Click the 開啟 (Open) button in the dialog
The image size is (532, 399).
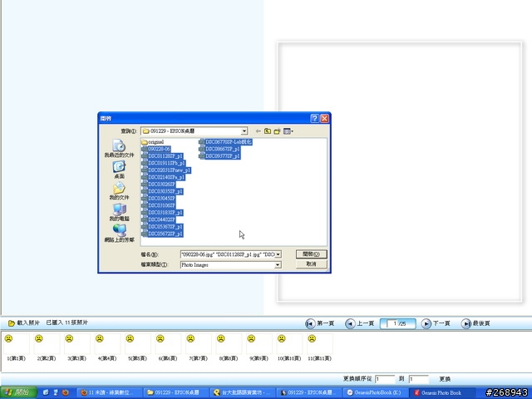coord(311,254)
